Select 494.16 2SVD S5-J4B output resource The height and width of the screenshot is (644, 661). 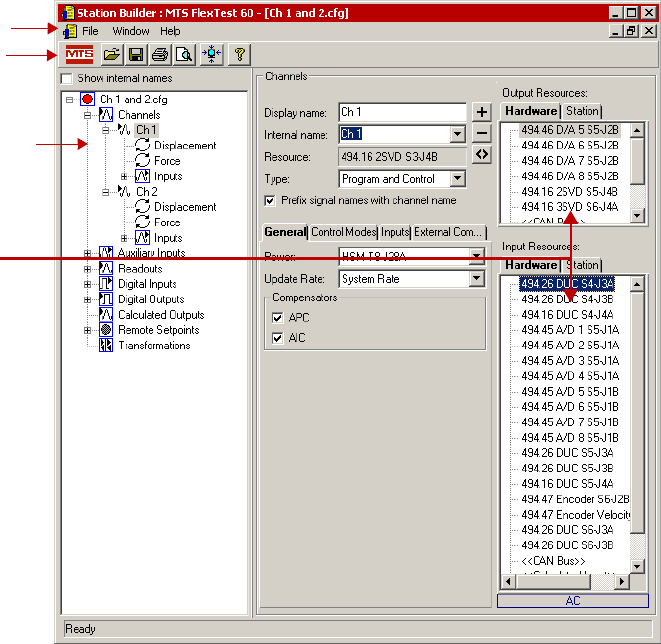click(x=569, y=192)
